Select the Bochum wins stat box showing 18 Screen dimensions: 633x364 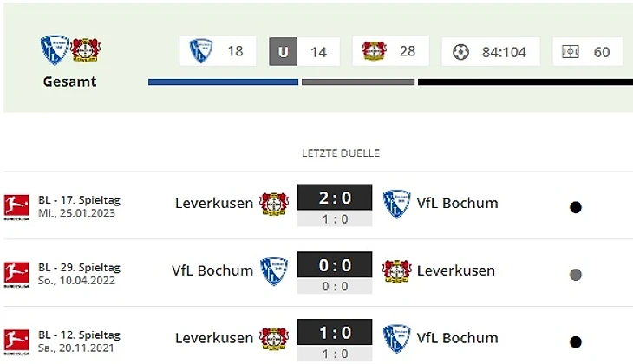click(218, 51)
